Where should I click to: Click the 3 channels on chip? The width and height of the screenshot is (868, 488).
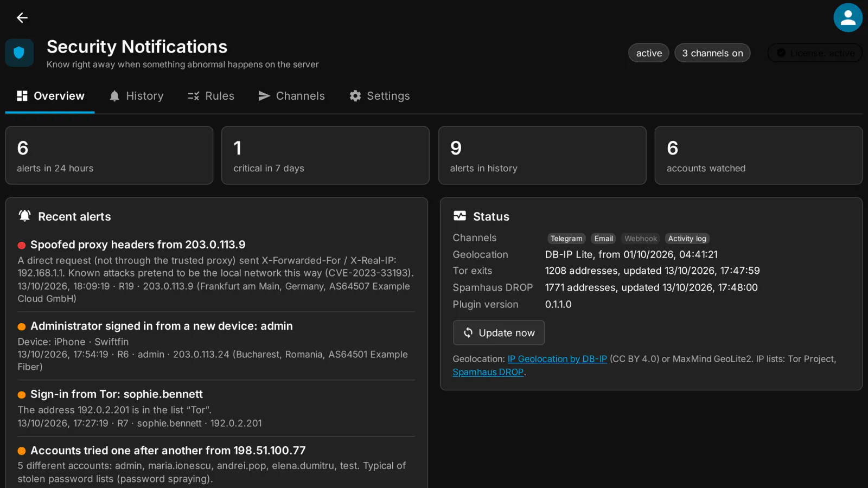(712, 53)
